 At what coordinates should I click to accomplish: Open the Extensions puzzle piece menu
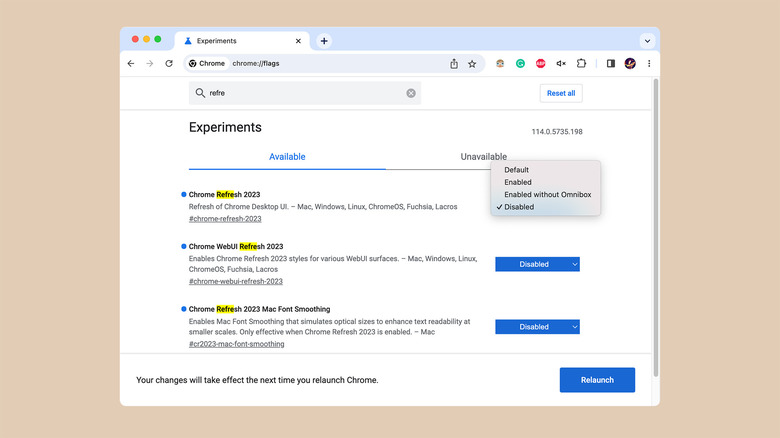click(581, 64)
